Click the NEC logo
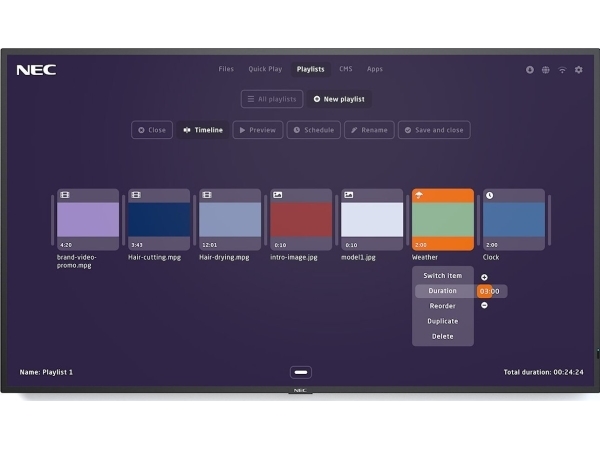 [x=36, y=70]
